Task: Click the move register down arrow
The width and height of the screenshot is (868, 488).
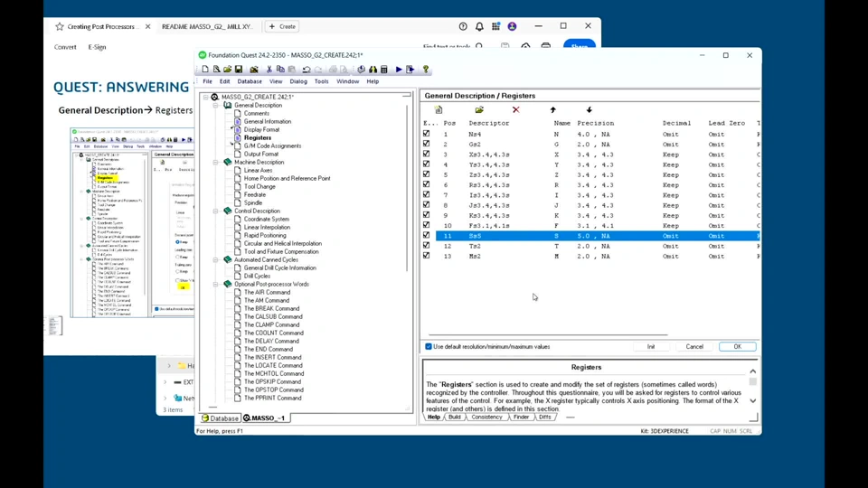Action: point(589,110)
